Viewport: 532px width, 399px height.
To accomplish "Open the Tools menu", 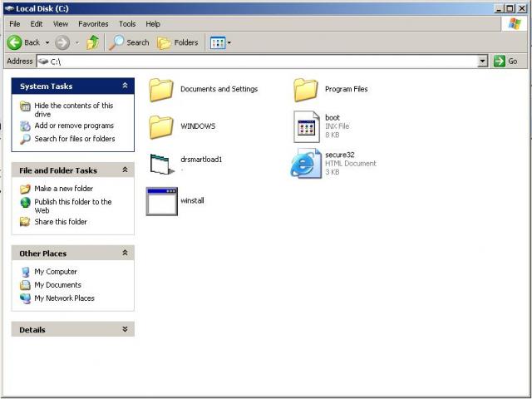I will (127, 24).
